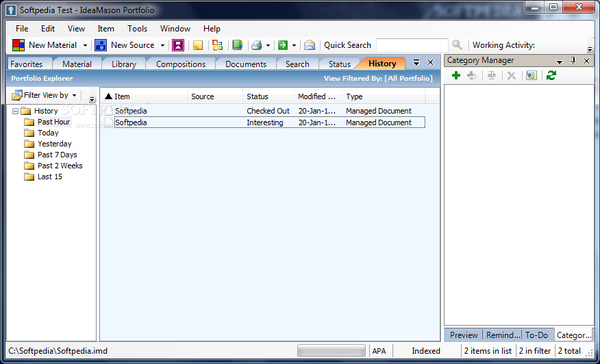Click the green plus add category icon
Viewport: 600px width, 364px height.
click(456, 76)
